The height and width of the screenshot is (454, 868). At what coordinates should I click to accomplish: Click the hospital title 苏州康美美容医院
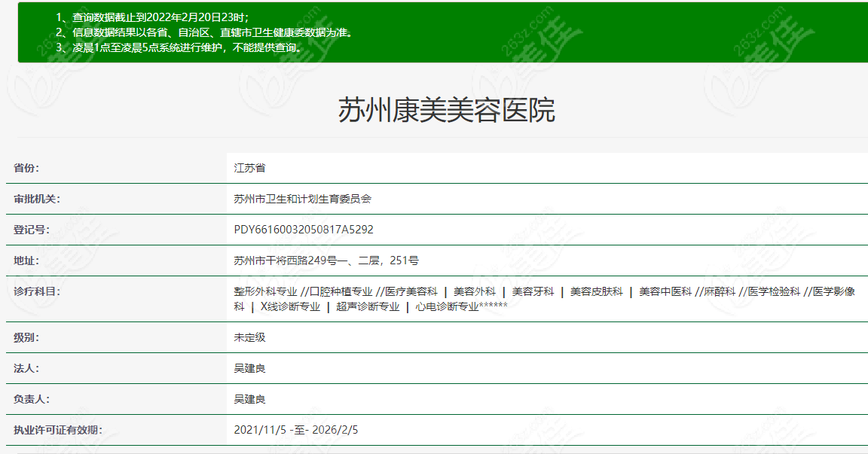446,110
